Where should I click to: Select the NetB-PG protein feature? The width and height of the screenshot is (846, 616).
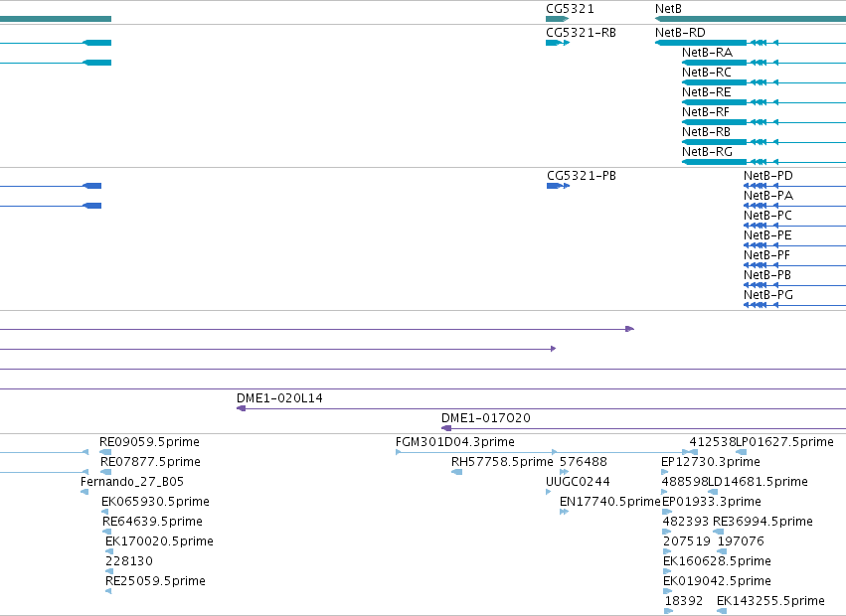pyautogui.click(x=794, y=305)
